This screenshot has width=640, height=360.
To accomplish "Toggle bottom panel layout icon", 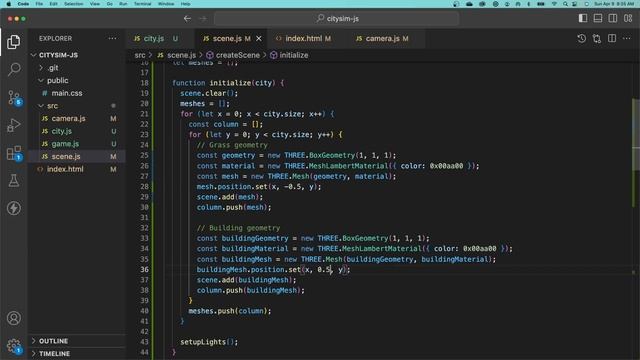I will tap(598, 18).
